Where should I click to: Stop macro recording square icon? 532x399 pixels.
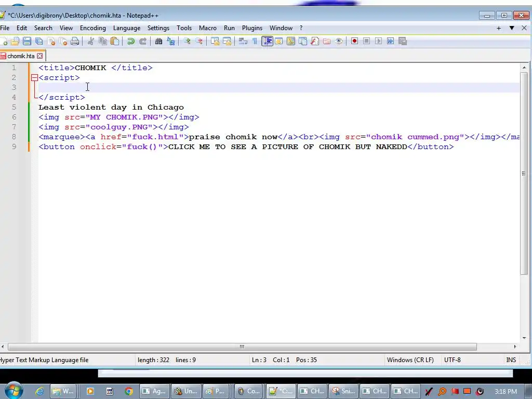tap(366, 41)
